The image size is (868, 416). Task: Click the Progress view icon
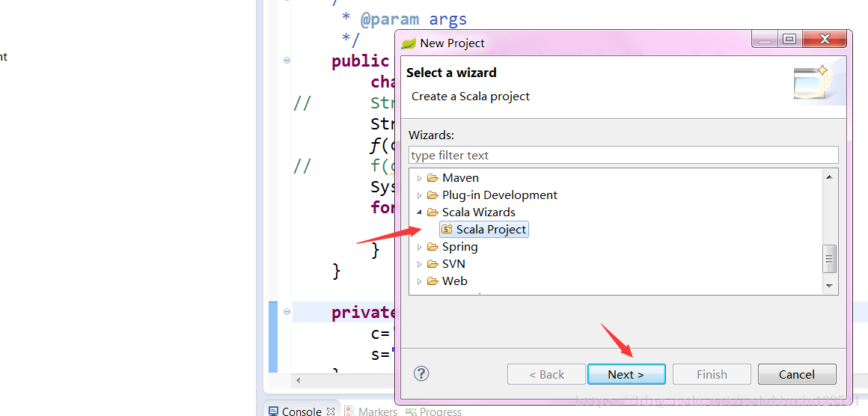(x=411, y=412)
